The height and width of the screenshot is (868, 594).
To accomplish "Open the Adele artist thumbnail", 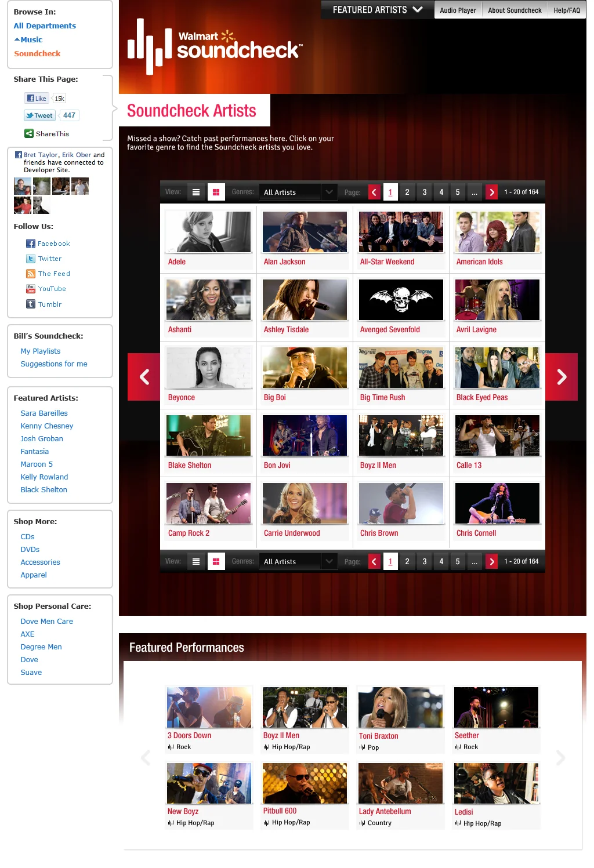I will (209, 231).
